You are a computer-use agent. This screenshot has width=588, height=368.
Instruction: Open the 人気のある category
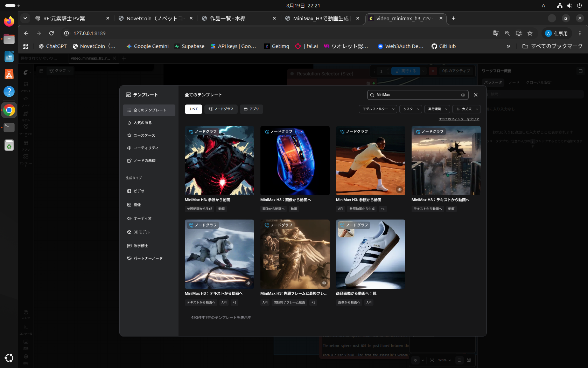(x=149, y=123)
